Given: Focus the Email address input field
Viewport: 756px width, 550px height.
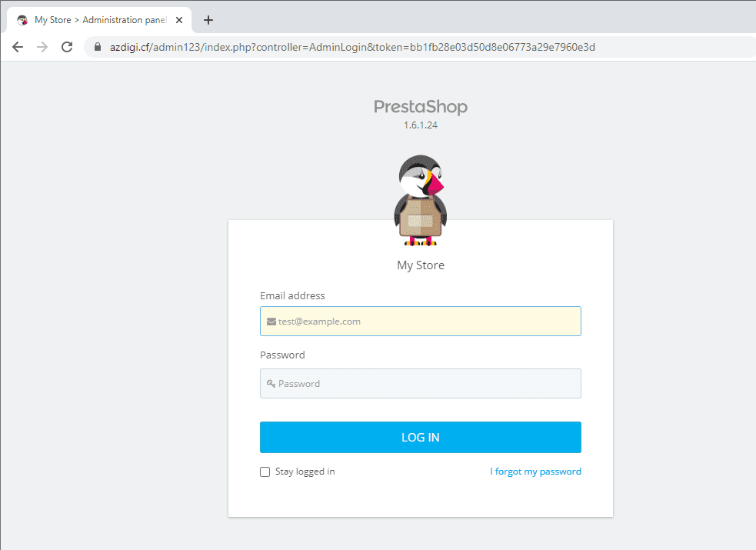Looking at the screenshot, I should tap(421, 321).
